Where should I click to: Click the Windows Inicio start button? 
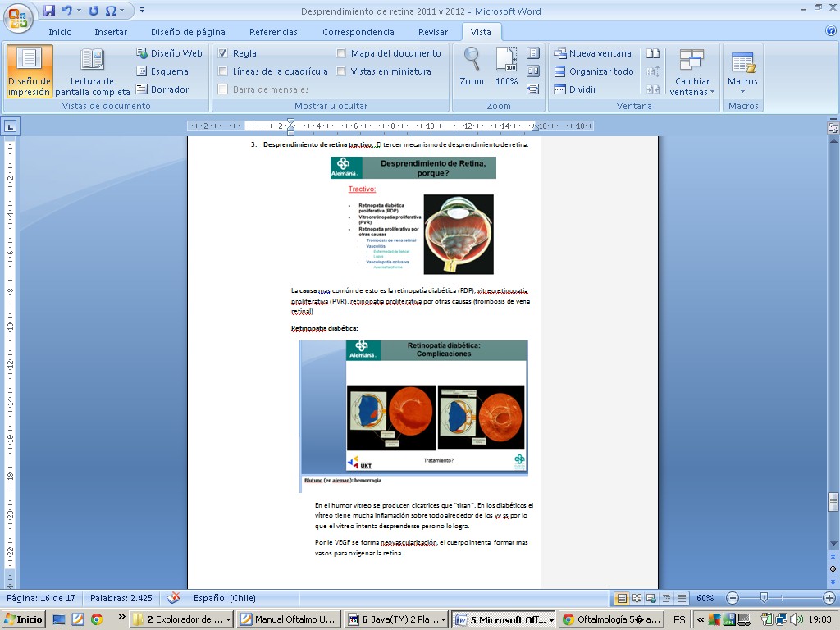click(24, 619)
